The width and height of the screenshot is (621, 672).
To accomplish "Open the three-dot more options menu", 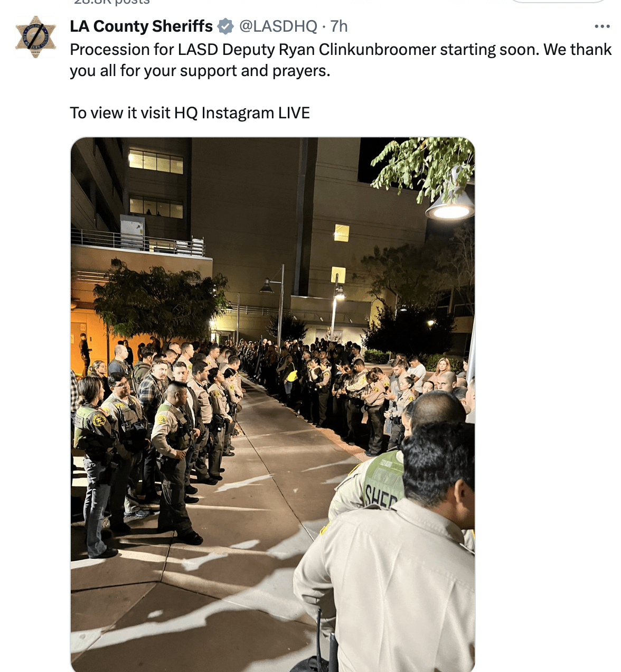I will point(602,26).
